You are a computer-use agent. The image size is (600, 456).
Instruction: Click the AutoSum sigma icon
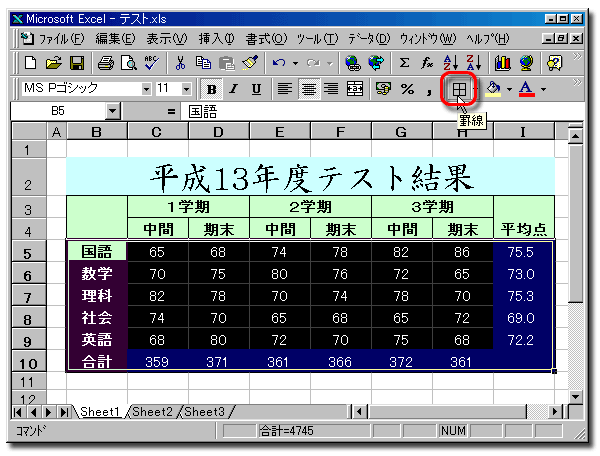(x=404, y=63)
